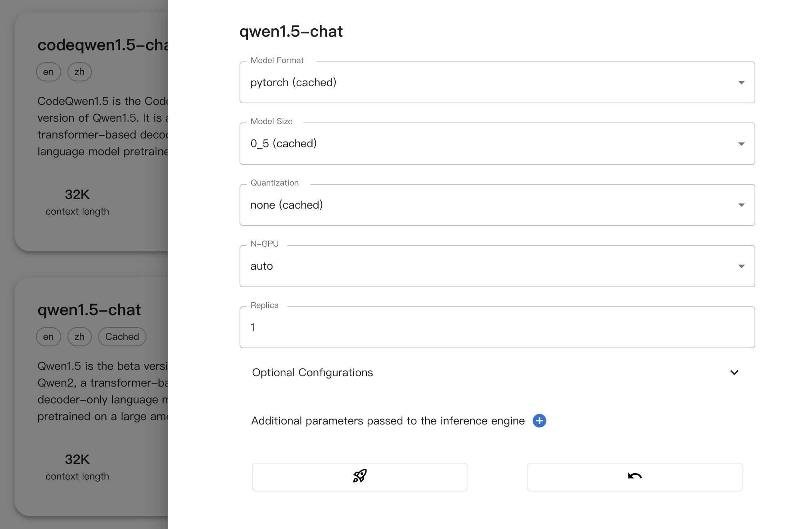Select the qwen1.5-chat card title in background list

point(89,310)
